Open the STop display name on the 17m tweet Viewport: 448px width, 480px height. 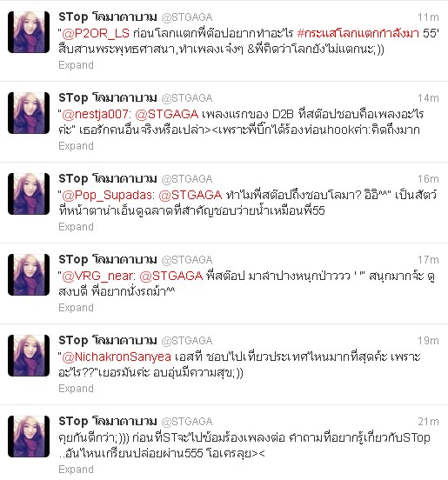[x=108, y=260]
